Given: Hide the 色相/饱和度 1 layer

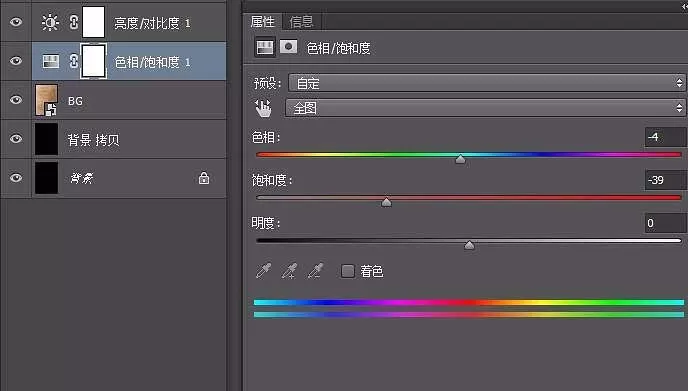Looking at the screenshot, I should [x=16, y=61].
